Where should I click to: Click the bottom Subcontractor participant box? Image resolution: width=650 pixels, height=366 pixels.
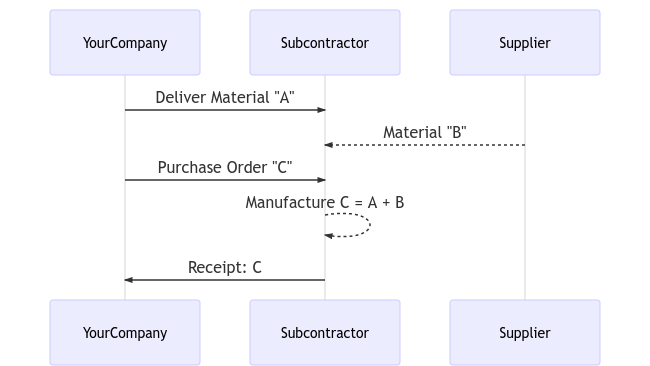(x=325, y=332)
